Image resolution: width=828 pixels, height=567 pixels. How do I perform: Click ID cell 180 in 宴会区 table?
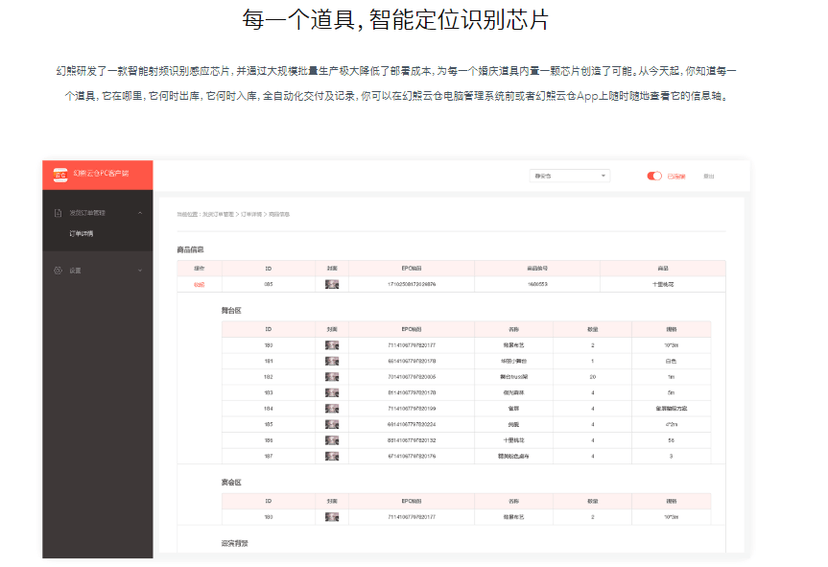point(268,517)
